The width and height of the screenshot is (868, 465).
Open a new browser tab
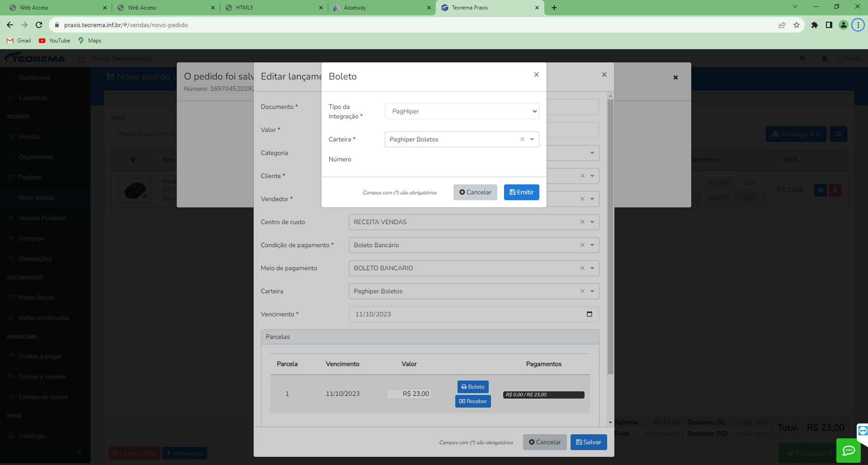554,8
